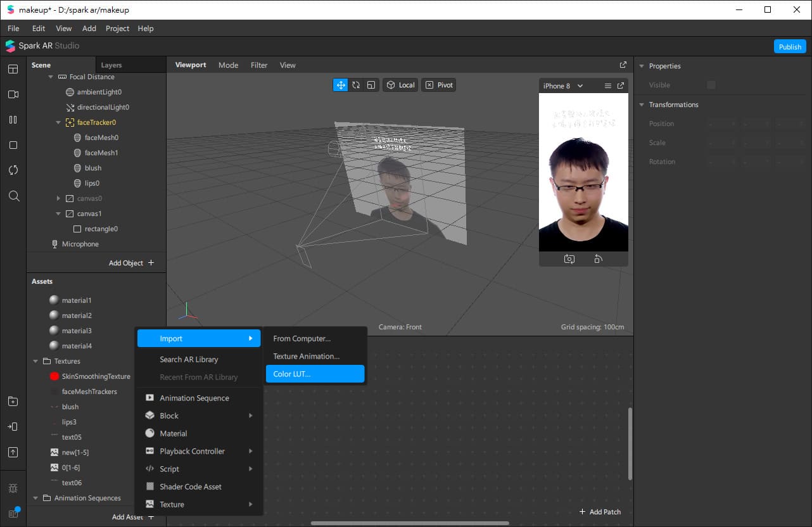Switch to the Layers tab

pos(111,65)
